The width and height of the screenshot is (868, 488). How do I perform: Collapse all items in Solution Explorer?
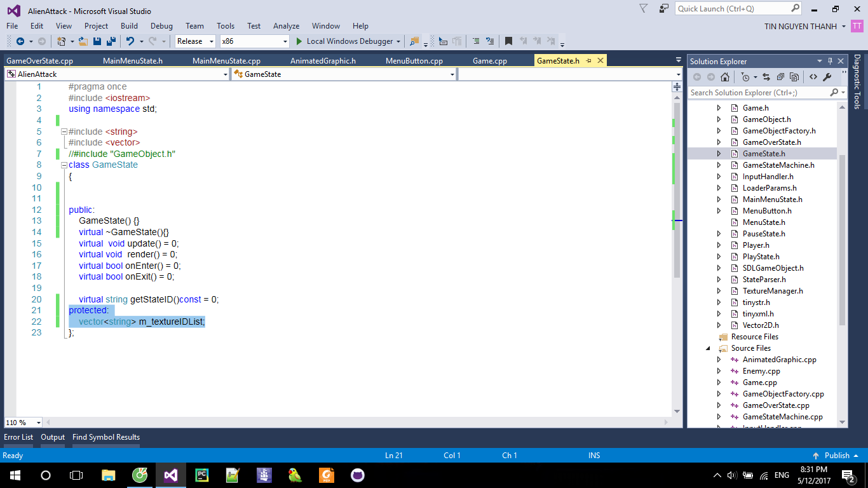(x=780, y=77)
